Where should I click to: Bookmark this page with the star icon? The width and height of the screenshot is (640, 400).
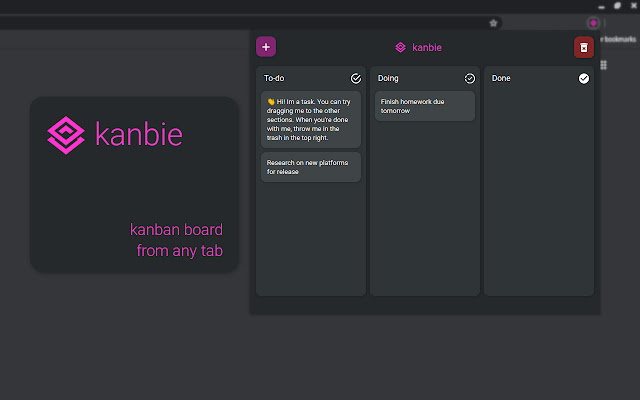(x=493, y=22)
